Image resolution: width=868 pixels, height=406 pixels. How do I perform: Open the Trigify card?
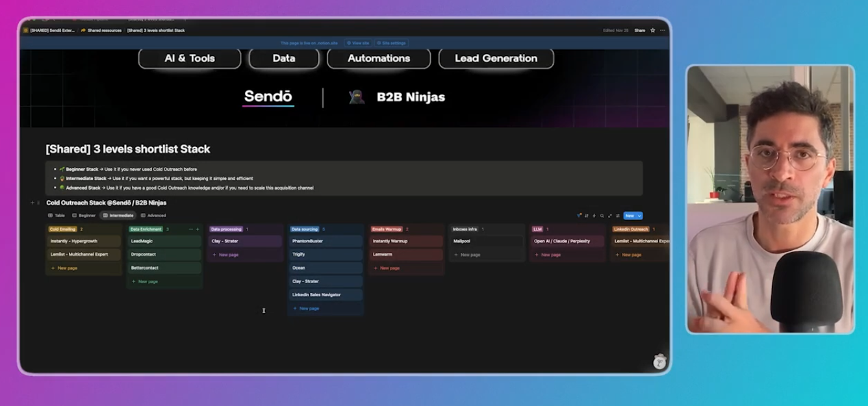click(325, 254)
